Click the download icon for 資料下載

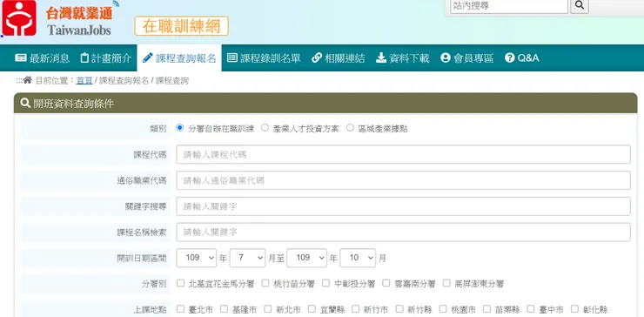pos(381,58)
